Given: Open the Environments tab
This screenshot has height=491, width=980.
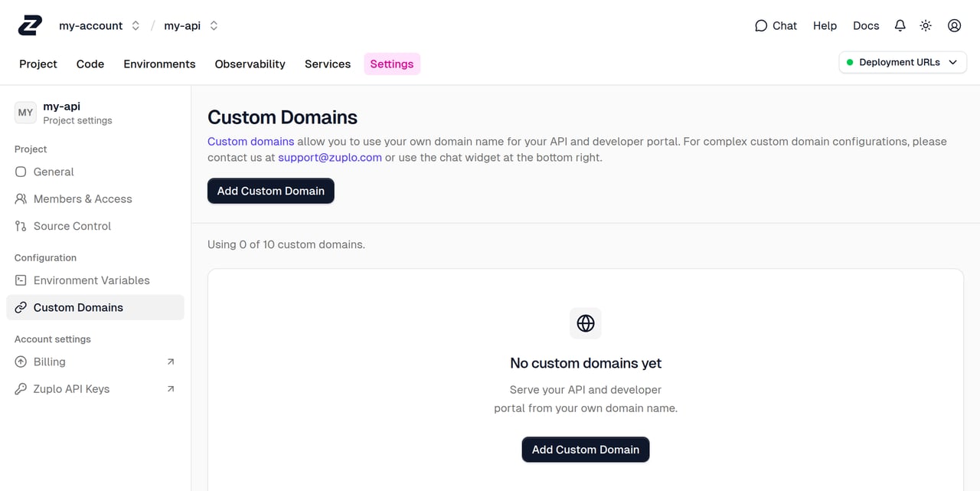Looking at the screenshot, I should point(159,64).
